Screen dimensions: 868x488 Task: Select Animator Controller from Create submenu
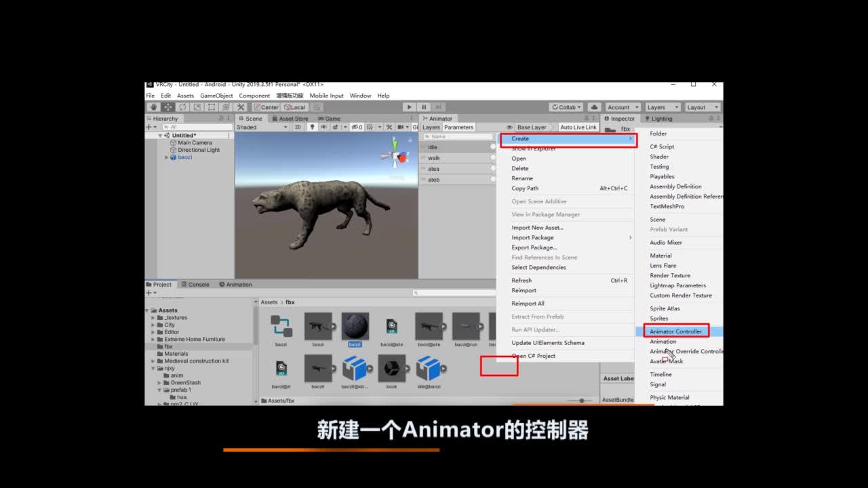click(x=676, y=331)
